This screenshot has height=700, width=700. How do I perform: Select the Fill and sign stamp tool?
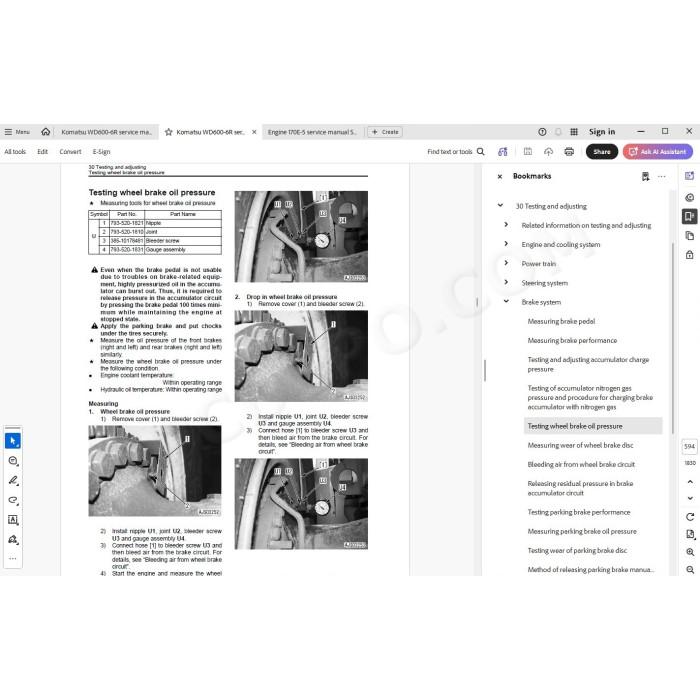(x=13, y=540)
